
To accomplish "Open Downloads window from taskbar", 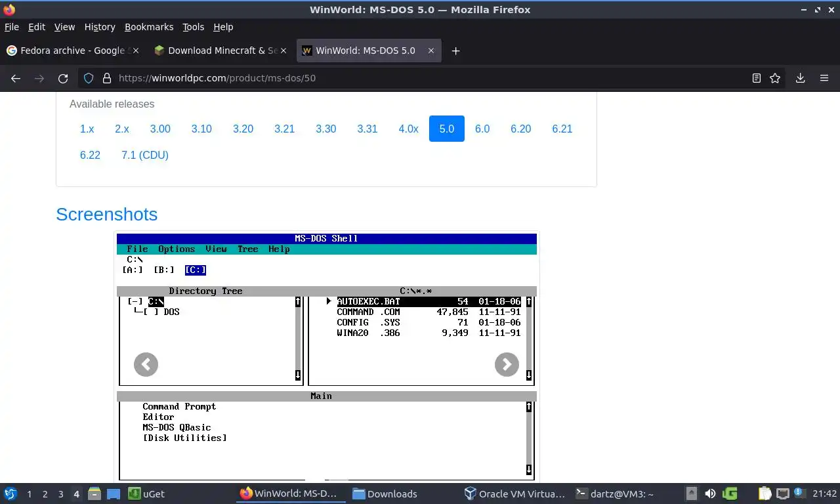I will click(x=385, y=493).
